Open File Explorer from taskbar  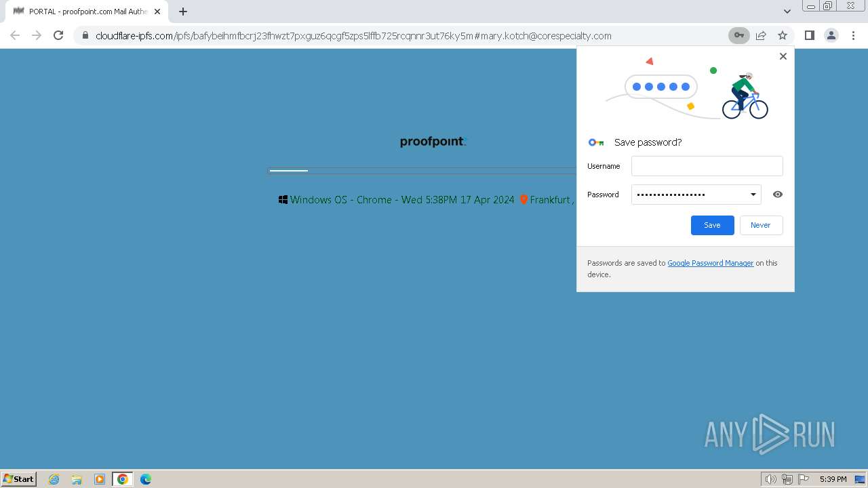pos(77,479)
